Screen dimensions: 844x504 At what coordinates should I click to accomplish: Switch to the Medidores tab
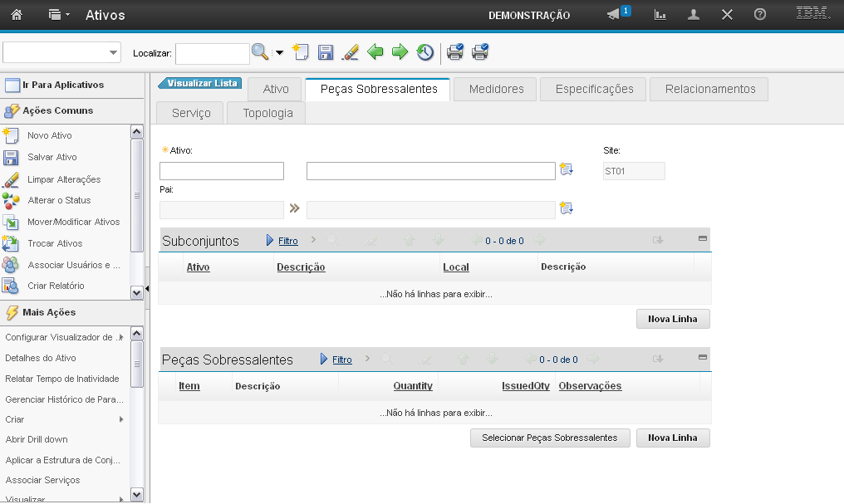coord(496,89)
